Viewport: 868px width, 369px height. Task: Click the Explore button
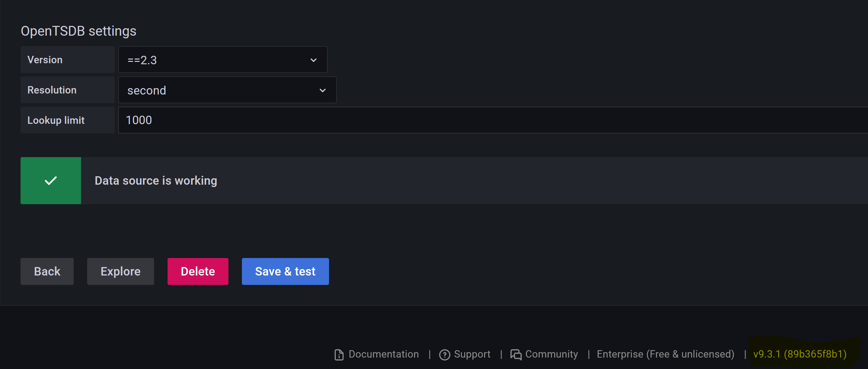coord(120,271)
